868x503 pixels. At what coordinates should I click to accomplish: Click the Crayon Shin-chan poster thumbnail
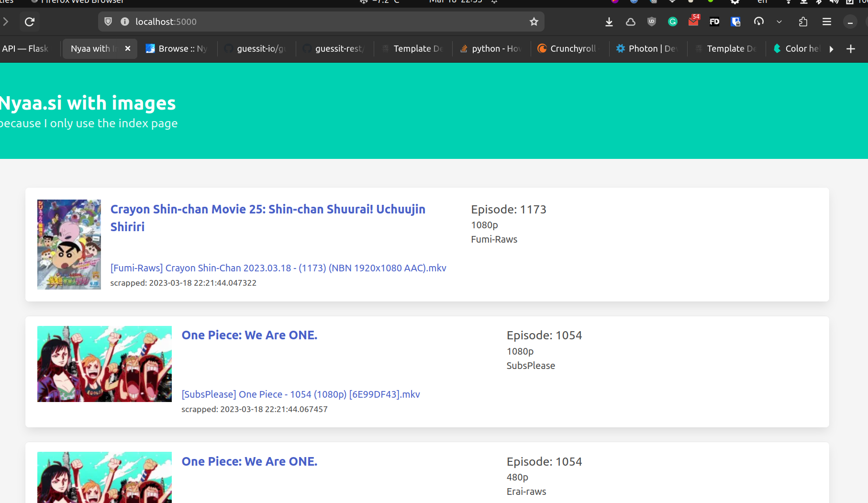(69, 245)
